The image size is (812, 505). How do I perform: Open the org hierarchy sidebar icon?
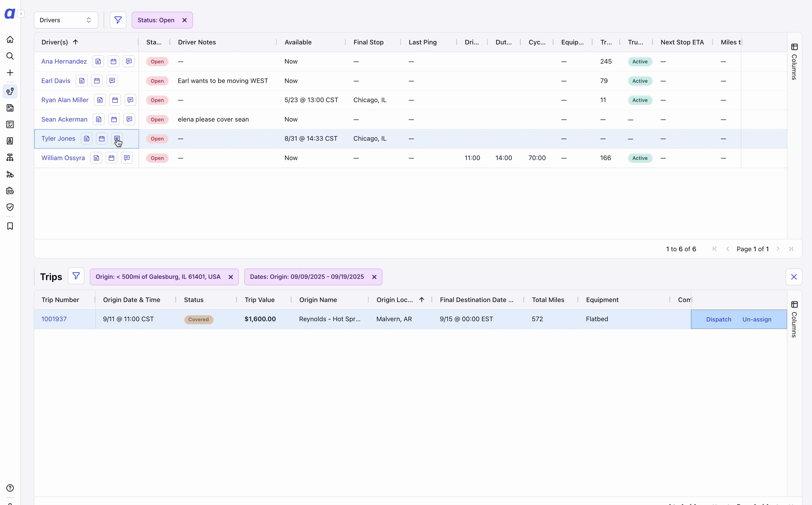click(10, 157)
